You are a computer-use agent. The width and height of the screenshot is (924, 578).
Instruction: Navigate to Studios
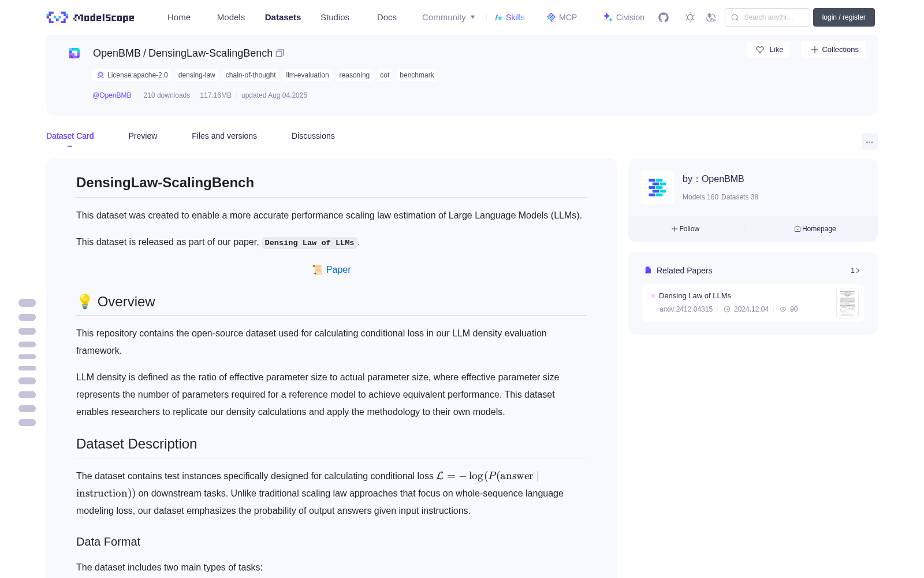(x=335, y=17)
